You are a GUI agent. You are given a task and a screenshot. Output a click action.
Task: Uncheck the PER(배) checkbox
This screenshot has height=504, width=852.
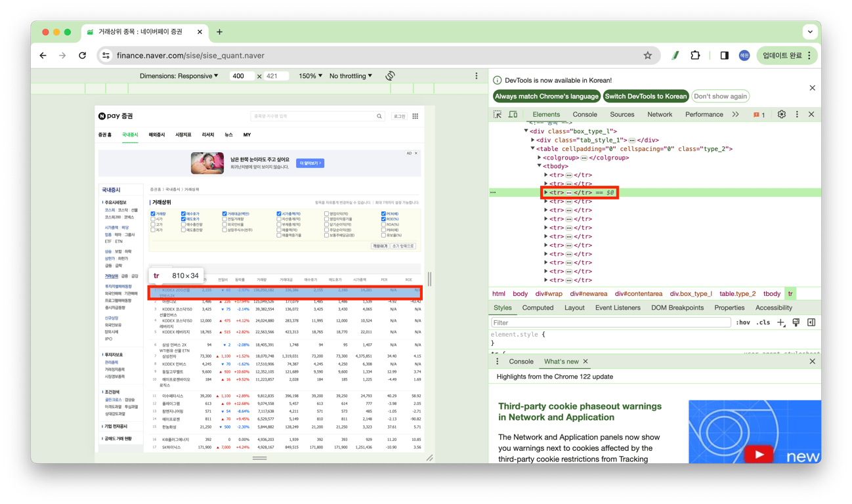[383, 214]
